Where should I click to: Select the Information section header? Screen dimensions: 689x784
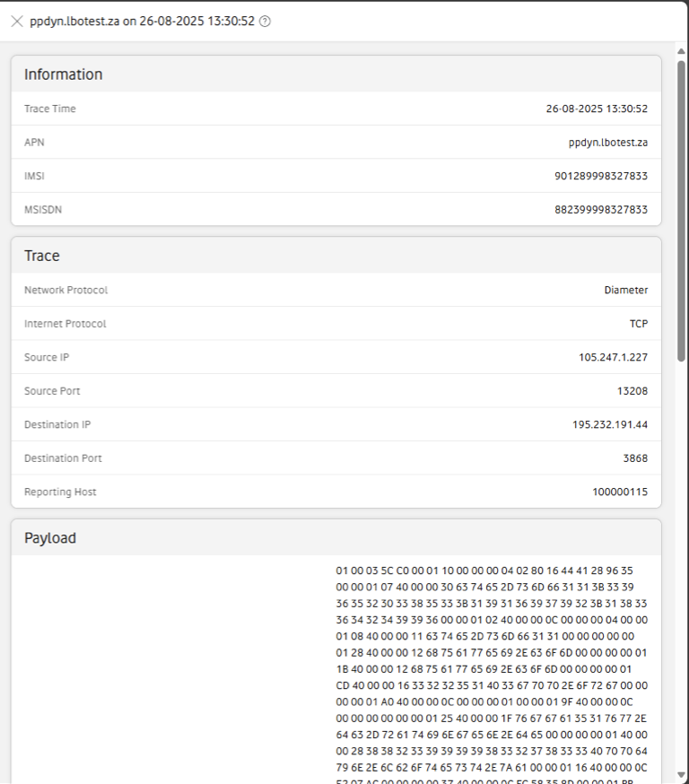pyautogui.click(x=63, y=74)
